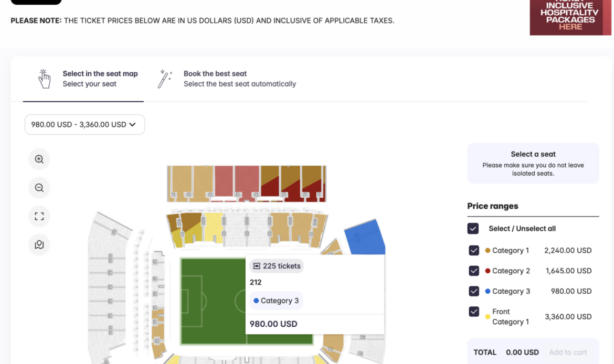This screenshot has width=614, height=364.
Task: Click the blue Category 3 dot in tooltip
Action: (256, 301)
